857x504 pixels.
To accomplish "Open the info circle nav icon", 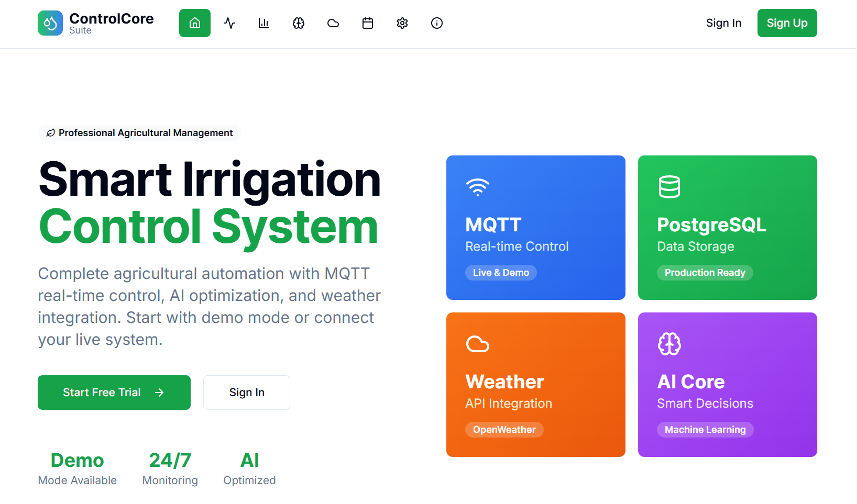I will tap(437, 23).
